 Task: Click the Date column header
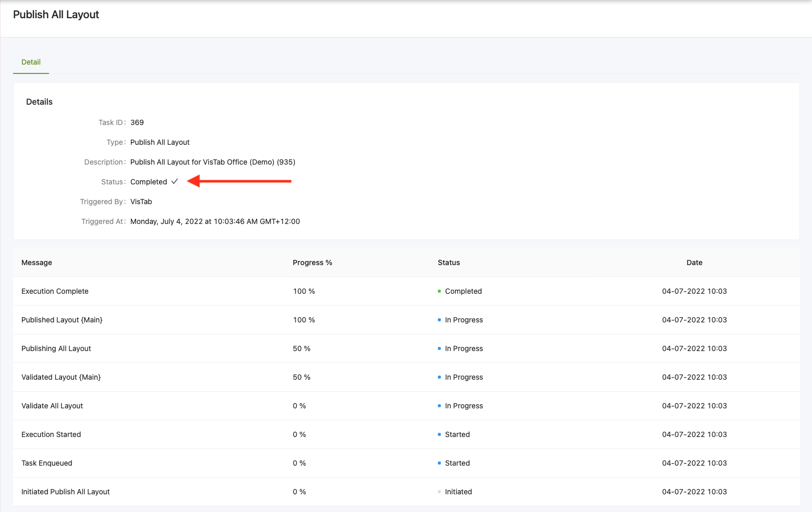(x=694, y=263)
